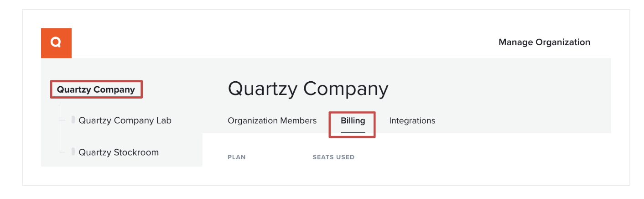
Task: Click the underline beneath the Billing tab
Action: pos(353,132)
